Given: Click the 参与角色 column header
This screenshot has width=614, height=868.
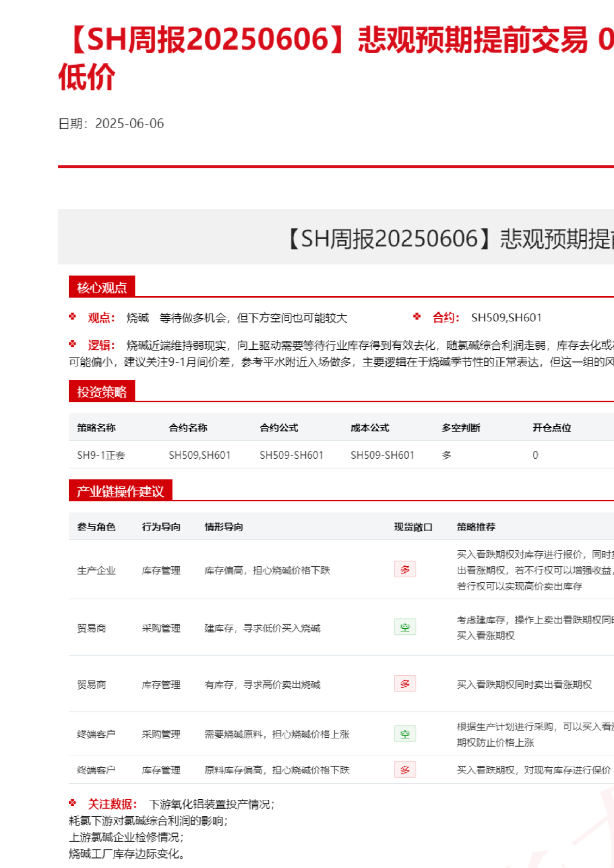Looking at the screenshot, I should click(96, 527).
